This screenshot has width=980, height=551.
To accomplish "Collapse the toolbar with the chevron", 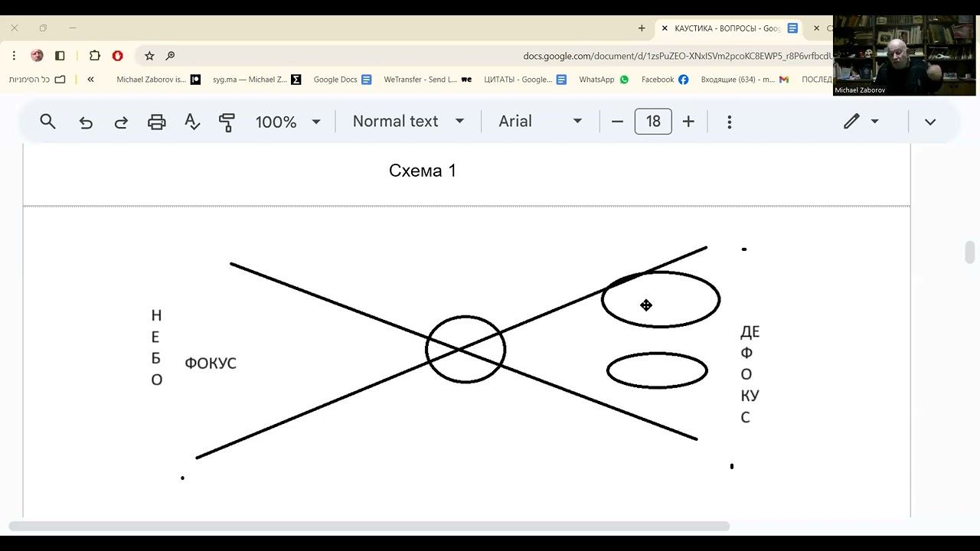I will point(930,122).
